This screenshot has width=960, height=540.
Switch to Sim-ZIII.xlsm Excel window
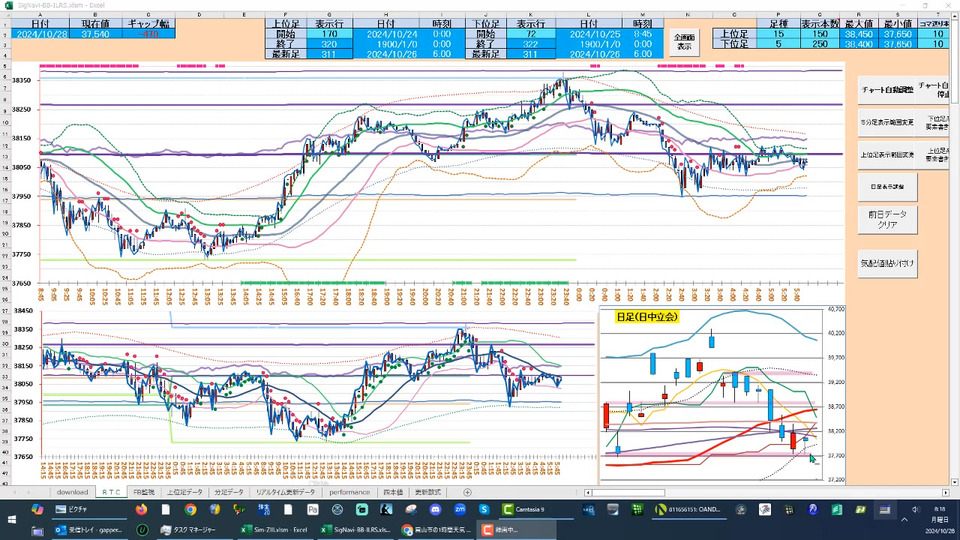[274, 530]
